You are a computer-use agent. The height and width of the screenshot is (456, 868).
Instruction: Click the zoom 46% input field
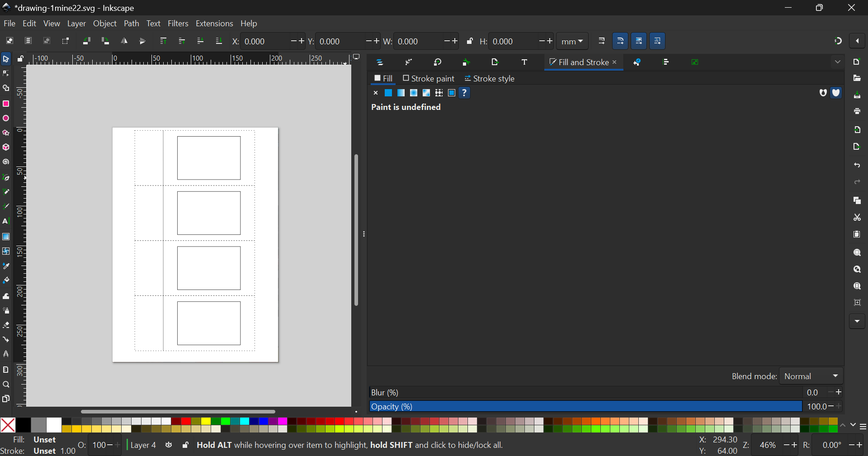tap(769, 445)
